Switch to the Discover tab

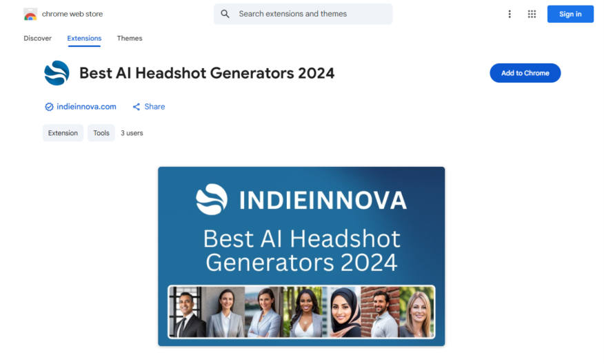coord(37,38)
